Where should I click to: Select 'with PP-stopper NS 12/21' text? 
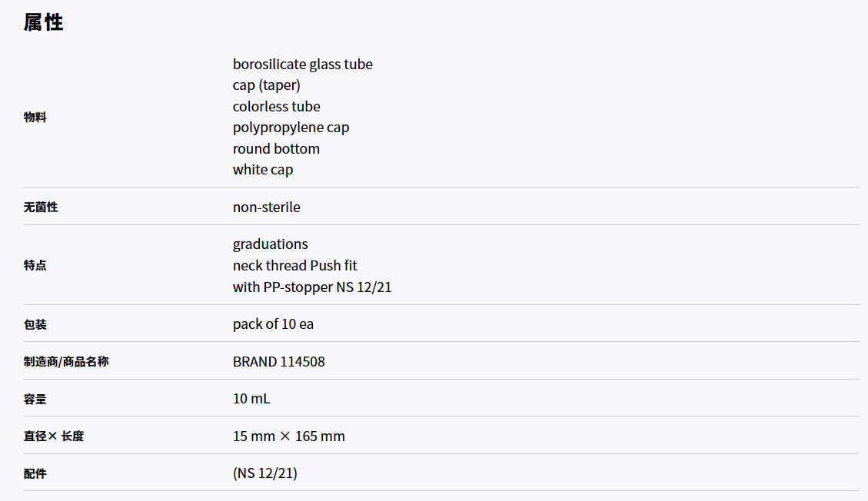coord(311,287)
